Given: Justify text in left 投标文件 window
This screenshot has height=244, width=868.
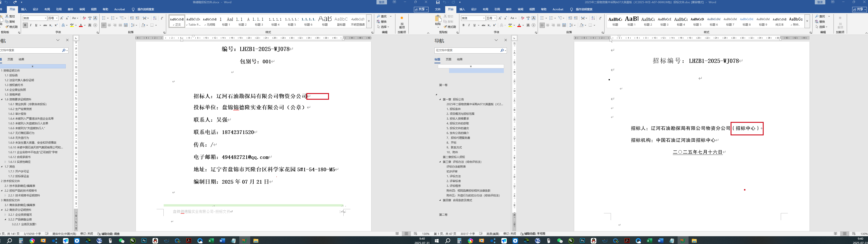Looking at the screenshot, I should [120, 25].
